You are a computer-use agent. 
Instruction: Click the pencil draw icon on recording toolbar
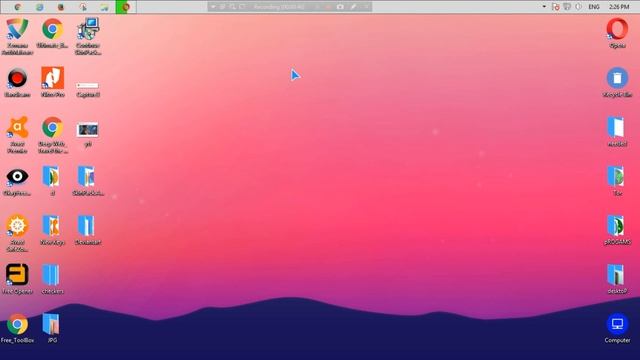(x=353, y=7)
